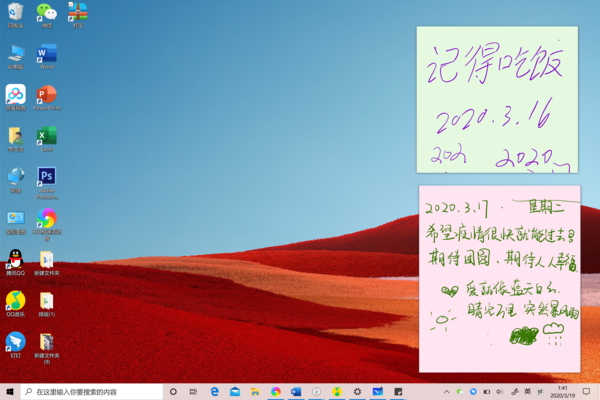Screen dimensions: 600x400
Task: Switch to 360 browser on taskbar
Action: [276, 392]
